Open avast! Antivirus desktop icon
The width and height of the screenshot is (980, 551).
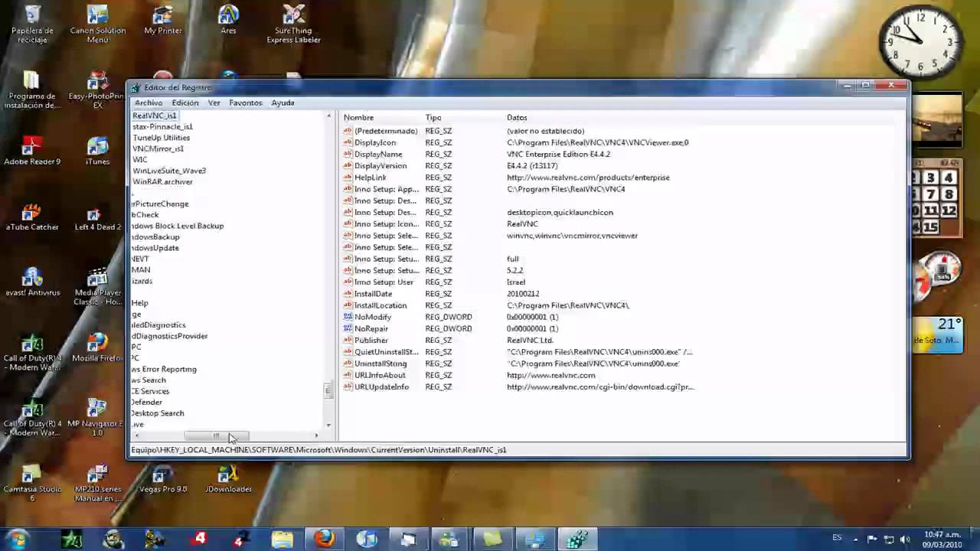(32, 282)
